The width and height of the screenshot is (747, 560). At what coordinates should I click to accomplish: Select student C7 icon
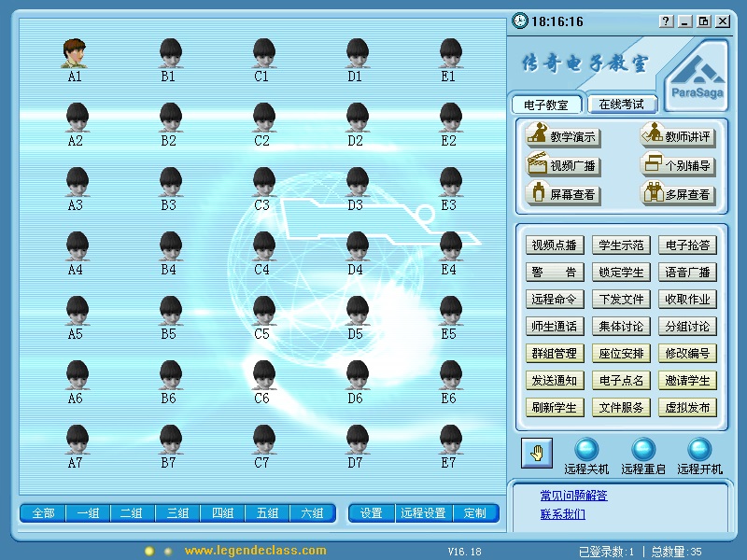(x=263, y=440)
